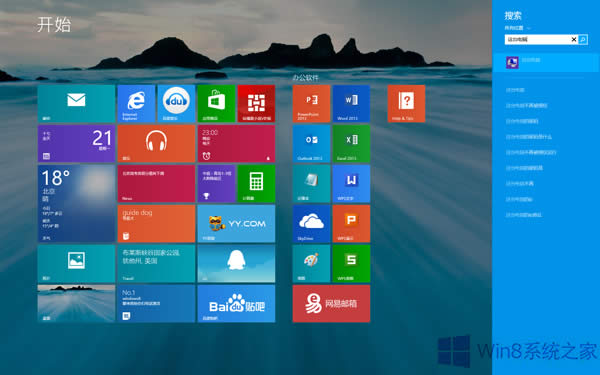Open the Paint palette tile
This screenshot has width=600, height=375.
311,263
